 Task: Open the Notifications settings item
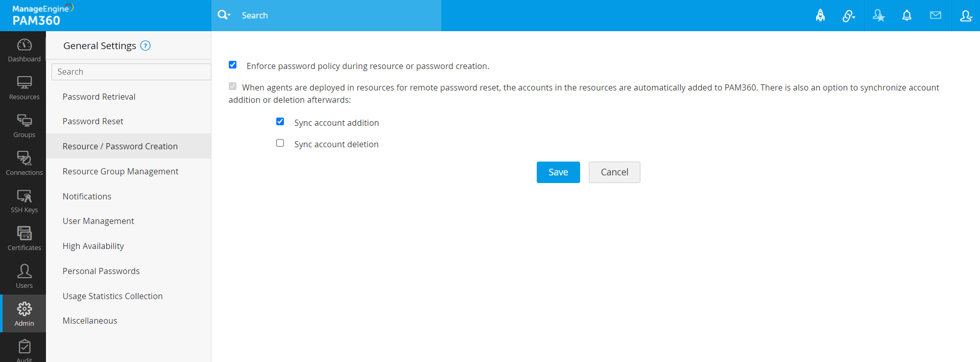click(87, 196)
